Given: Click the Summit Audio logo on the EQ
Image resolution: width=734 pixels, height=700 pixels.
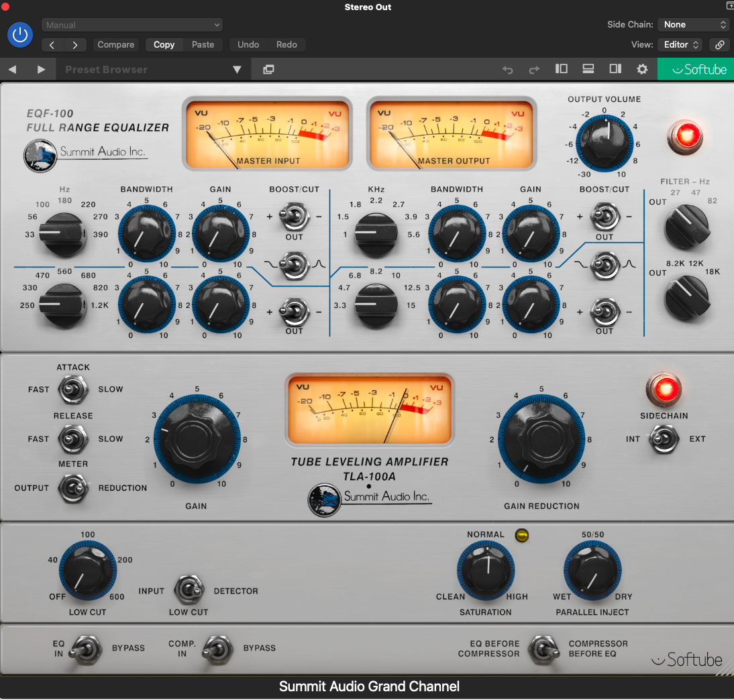Looking at the screenshot, I should [86, 154].
